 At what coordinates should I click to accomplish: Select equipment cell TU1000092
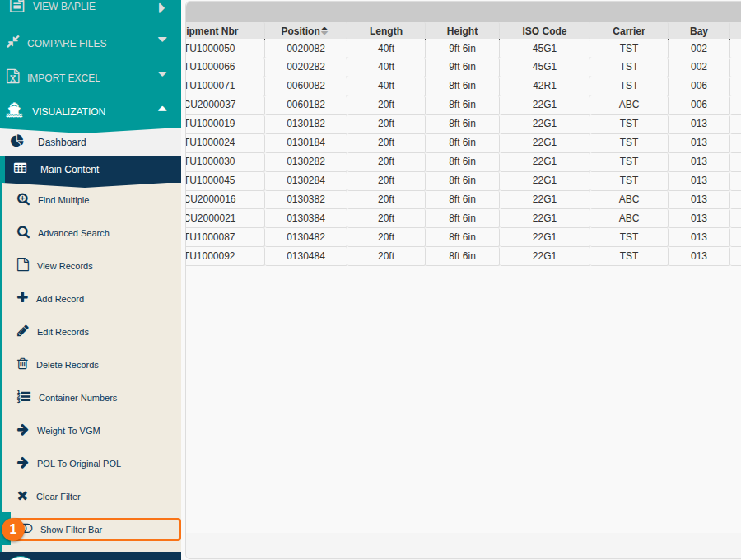coord(225,255)
